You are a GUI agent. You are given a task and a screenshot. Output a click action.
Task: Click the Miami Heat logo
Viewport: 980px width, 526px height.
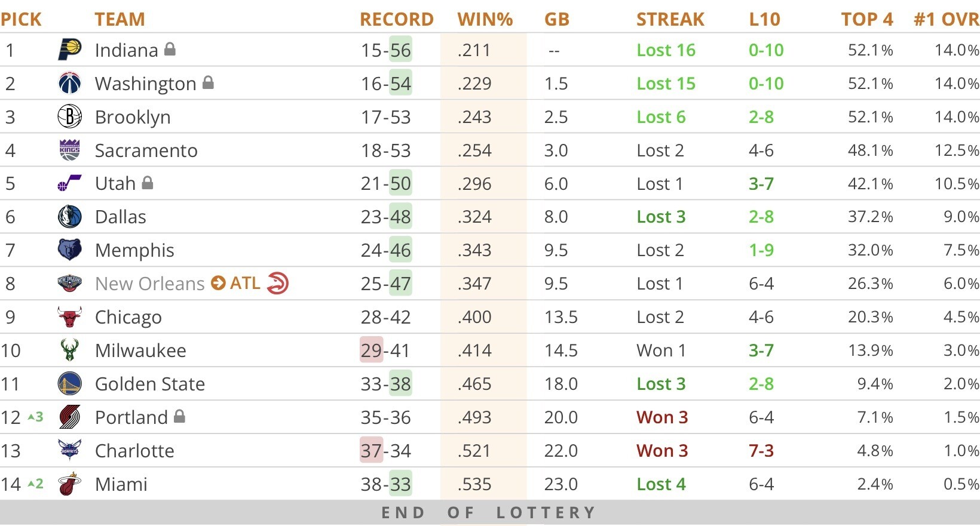tap(69, 484)
